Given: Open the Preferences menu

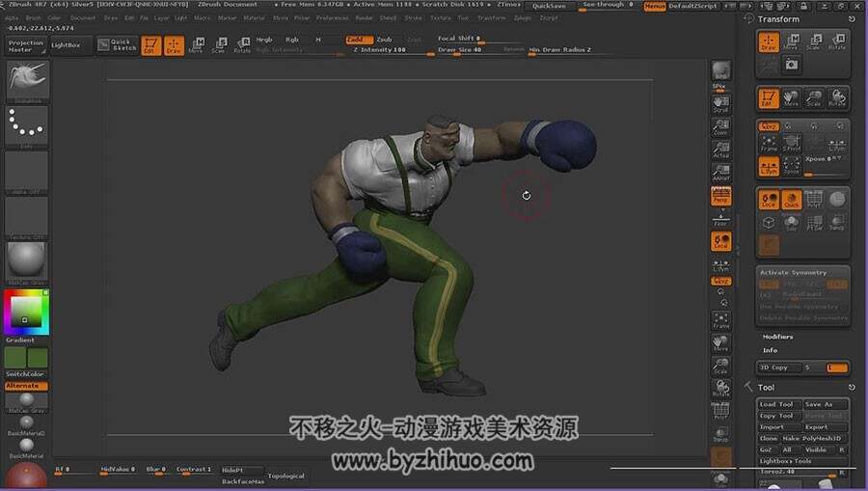Looking at the screenshot, I should click(x=333, y=18).
